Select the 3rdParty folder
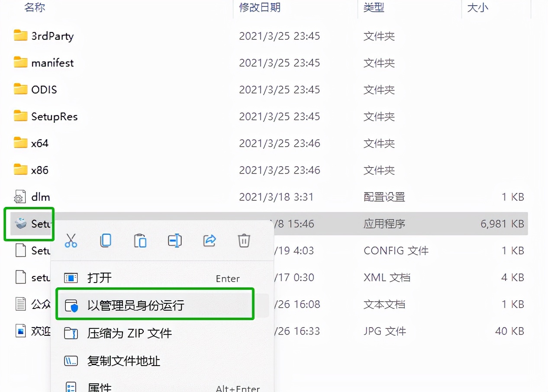The height and width of the screenshot is (392, 548). pos(52,36)
